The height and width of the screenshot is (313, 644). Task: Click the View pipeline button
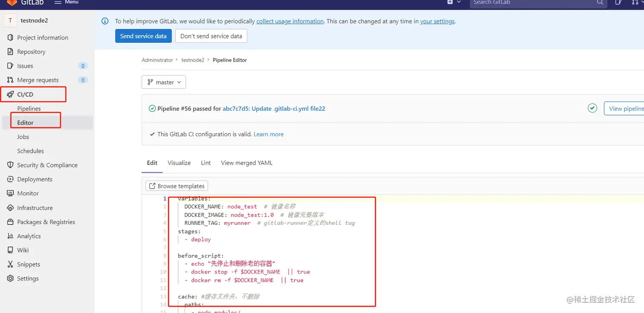(624, 109)
